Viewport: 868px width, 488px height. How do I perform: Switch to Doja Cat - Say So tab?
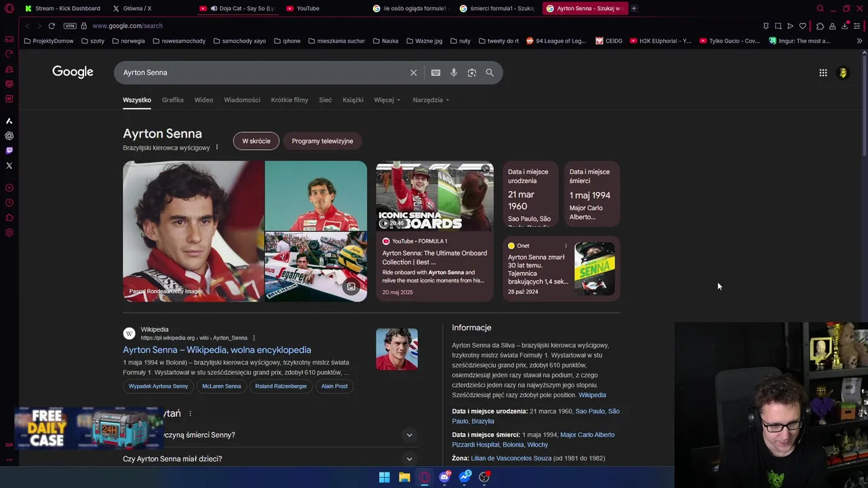(237, 8)
